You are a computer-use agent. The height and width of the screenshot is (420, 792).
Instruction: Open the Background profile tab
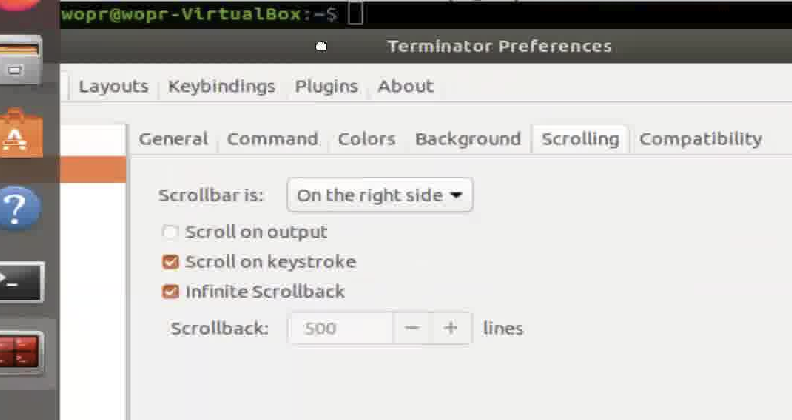coord(468,139)
